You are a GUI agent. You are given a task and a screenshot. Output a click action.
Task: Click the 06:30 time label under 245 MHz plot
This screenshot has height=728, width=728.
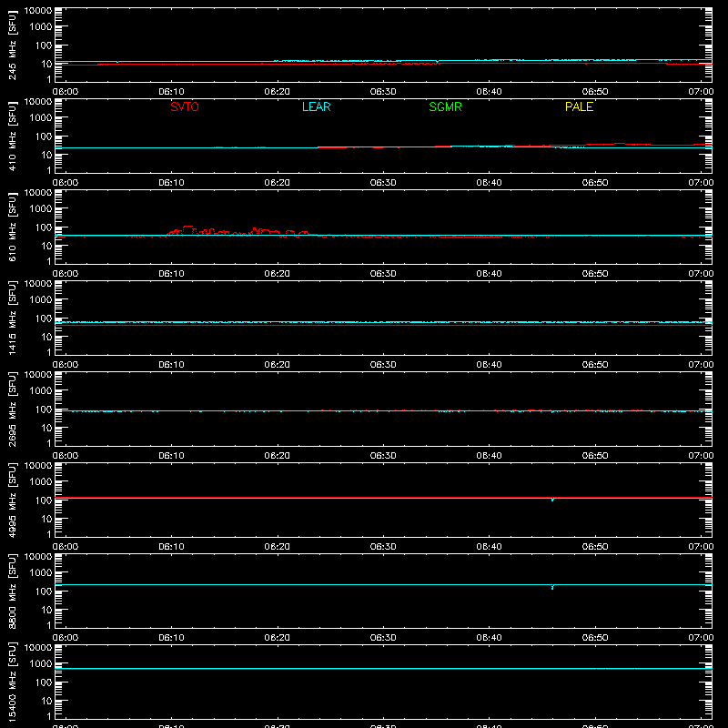(x=383, y=92)
